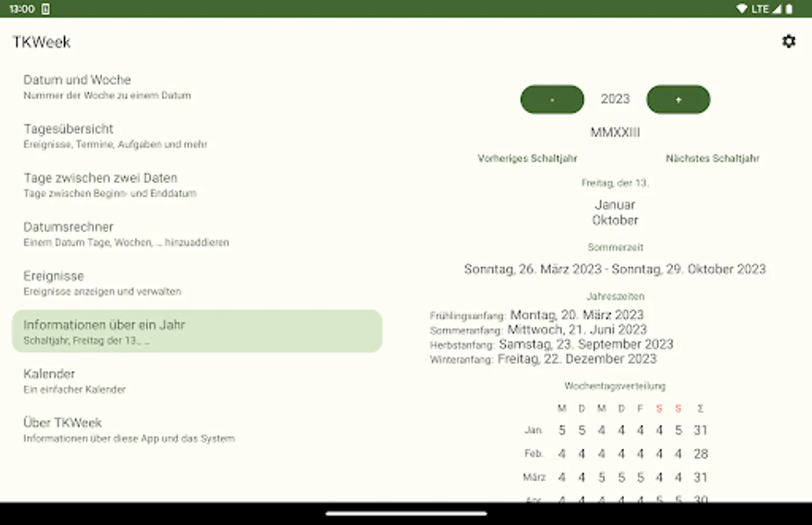This screenshot has width=812, height=525.
Task: Click Herbstanfang date Samstag, 23. September 2023
Action: pyautogui.click(x=586, y=344)
